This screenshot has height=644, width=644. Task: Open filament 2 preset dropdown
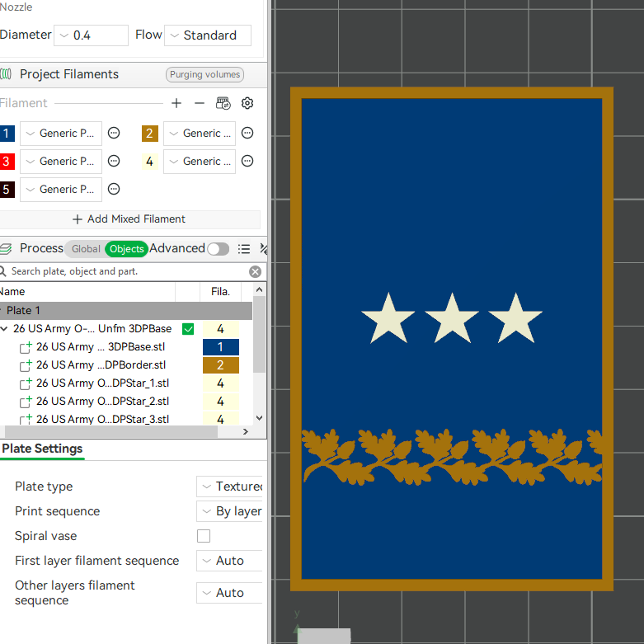(x=200, y=133)
